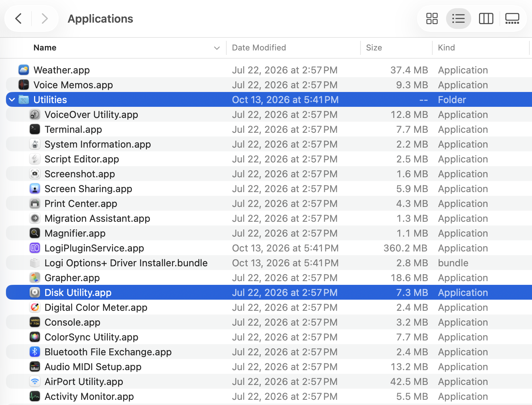
Task: Click the Audio MIDI Setup app icon
Action: [x=35, y=366]
